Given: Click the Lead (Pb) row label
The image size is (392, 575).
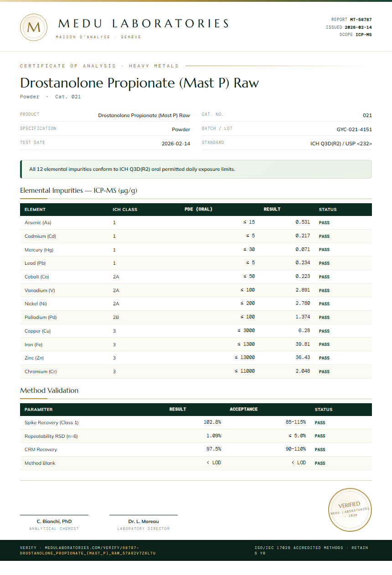Looking at the screenshot, I should [x=35, y=263].
